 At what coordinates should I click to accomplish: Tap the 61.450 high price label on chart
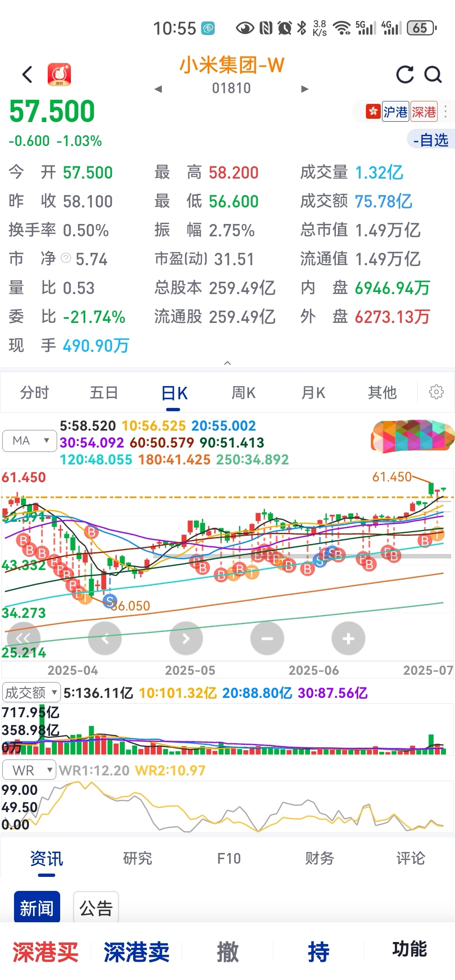[x=392, y=477]
